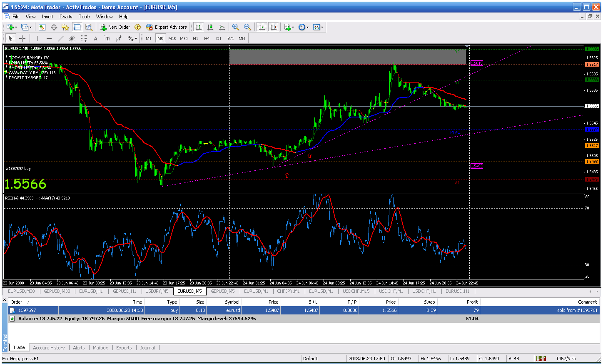Click the New Order button
The image size is (603, 364).
[x=115, y=27]
